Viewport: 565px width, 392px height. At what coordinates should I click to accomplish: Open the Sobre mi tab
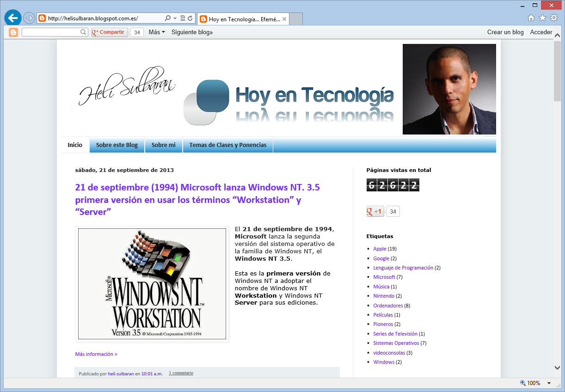click(164, 145)
